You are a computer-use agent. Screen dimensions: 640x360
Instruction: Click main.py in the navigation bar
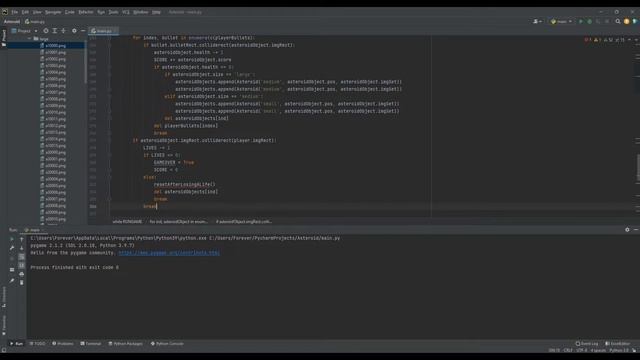(x=35, y=21)
